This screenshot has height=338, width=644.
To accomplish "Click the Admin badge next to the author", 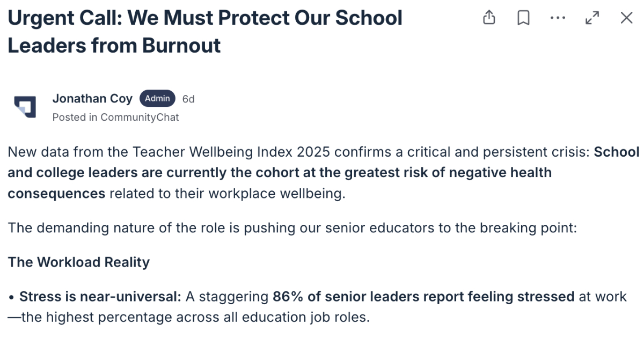I will click(157, 98).
